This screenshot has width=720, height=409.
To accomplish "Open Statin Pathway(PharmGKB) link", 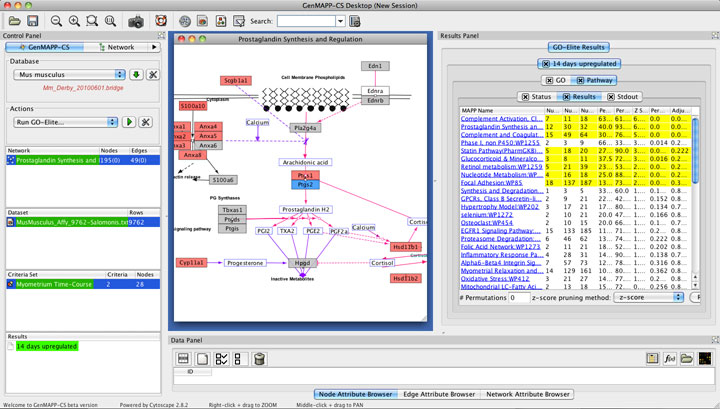I will [501, 151].
